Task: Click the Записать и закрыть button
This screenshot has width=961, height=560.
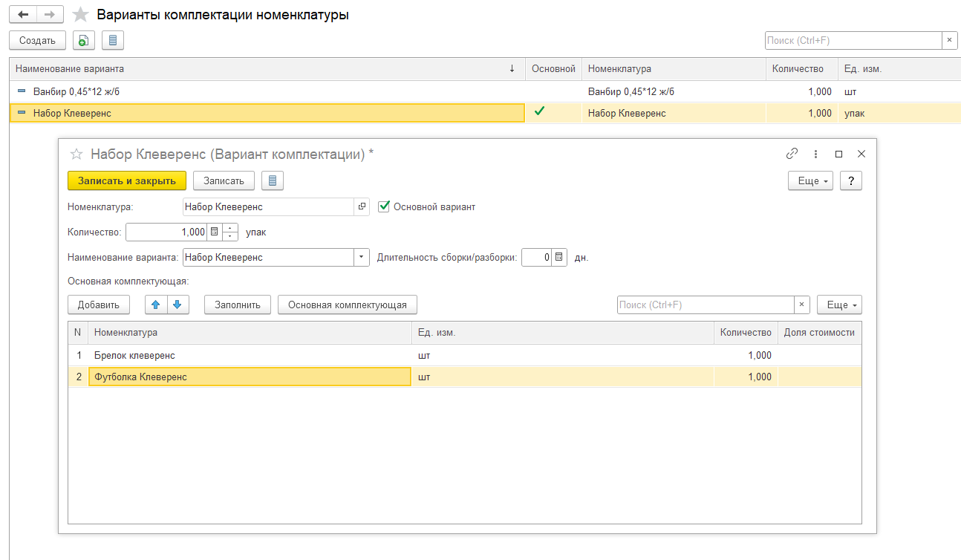Action: 127,180
